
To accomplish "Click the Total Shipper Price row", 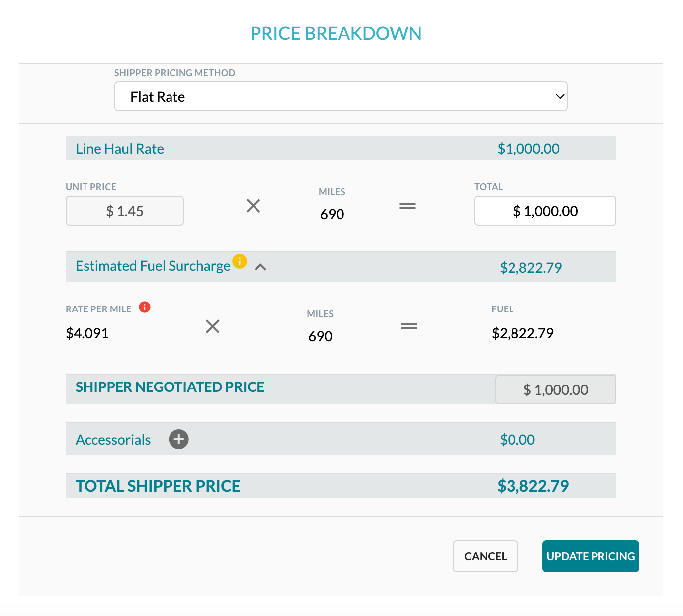I will (341, 485).
